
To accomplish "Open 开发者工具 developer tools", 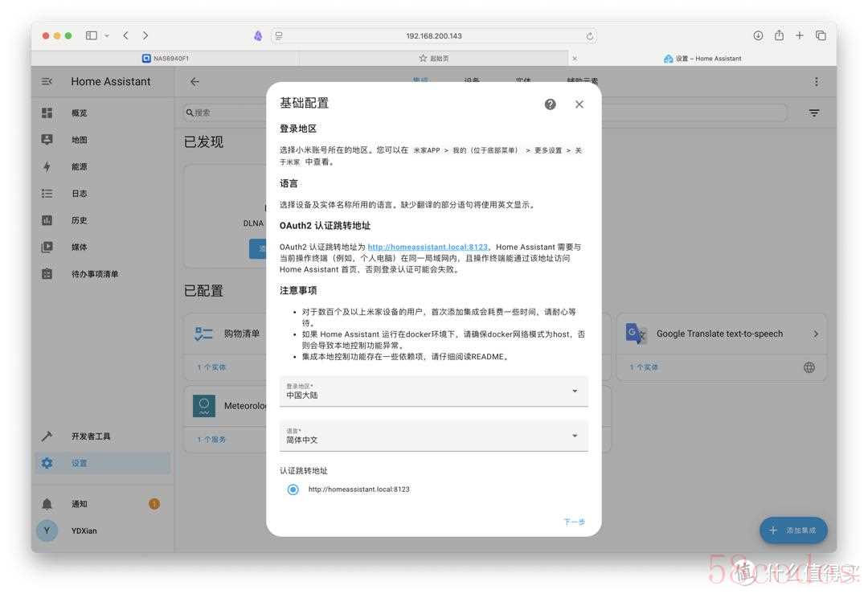I will (102, 436).
